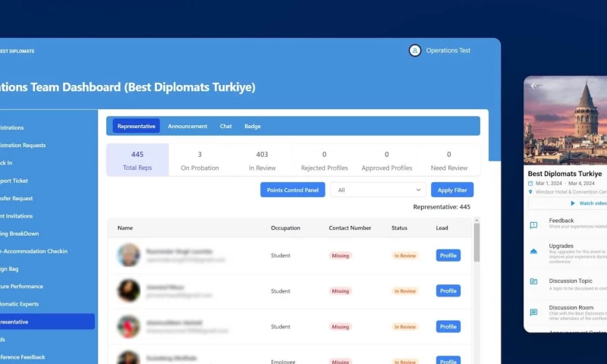Click first row's In Review status badge
The image size is (607, 364).
click(405, 256)
